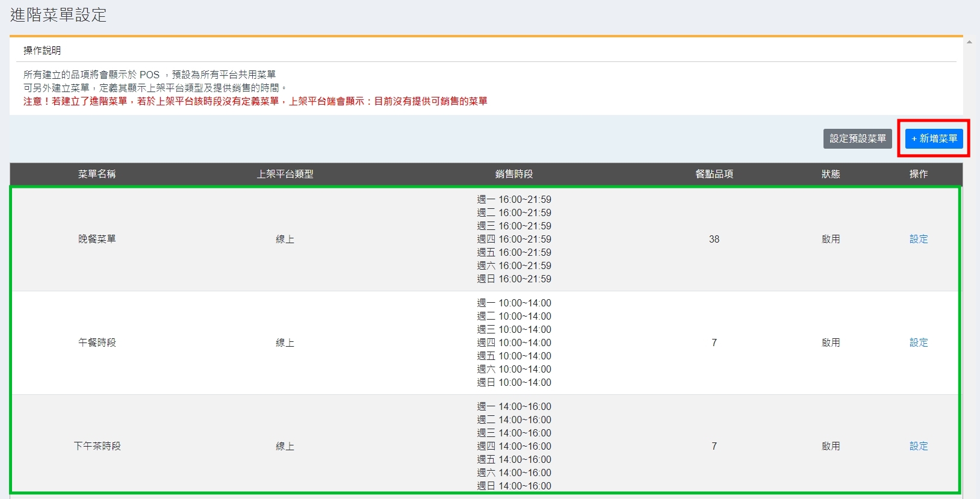Click 啟用 status in 晚餐菜單 row
This screenshot has height=499, width=980.
pos(830,239)
